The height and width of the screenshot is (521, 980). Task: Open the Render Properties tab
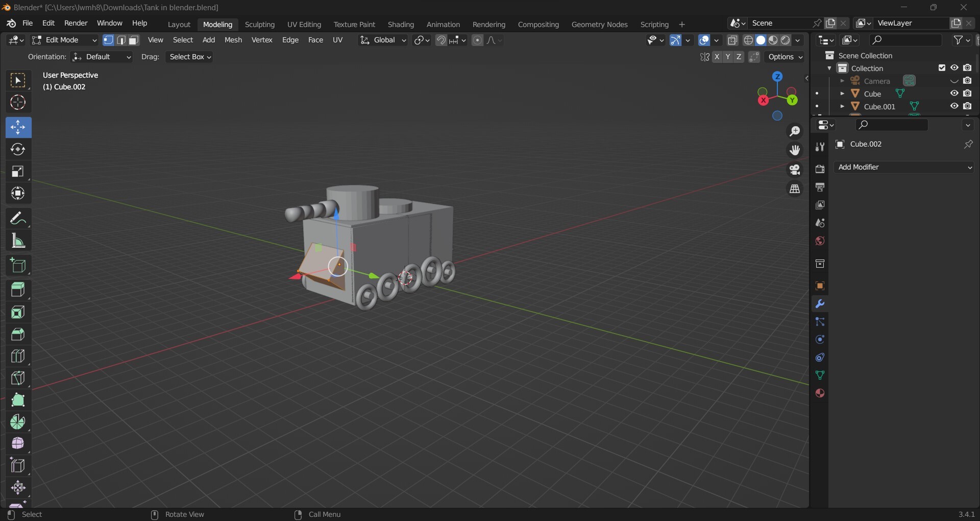(820, 169)
